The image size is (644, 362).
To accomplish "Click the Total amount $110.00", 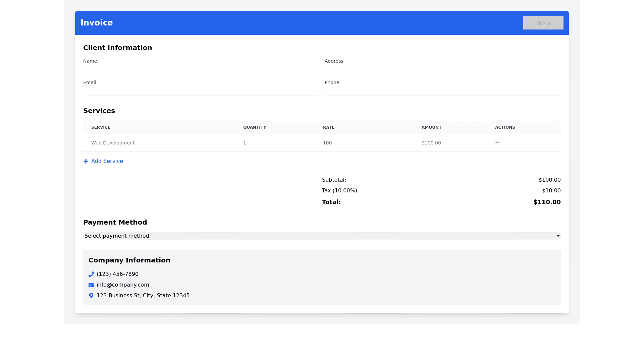I will (547, 202).
